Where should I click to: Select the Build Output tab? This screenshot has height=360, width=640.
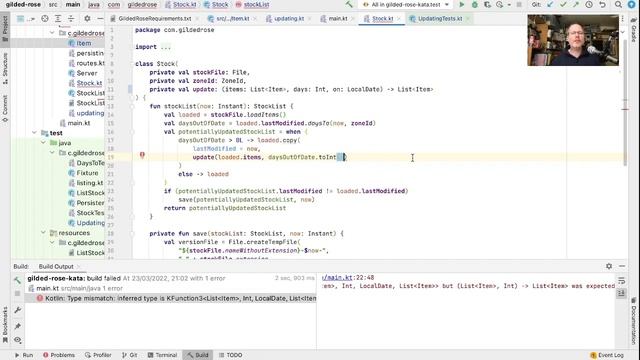[56, 267]
